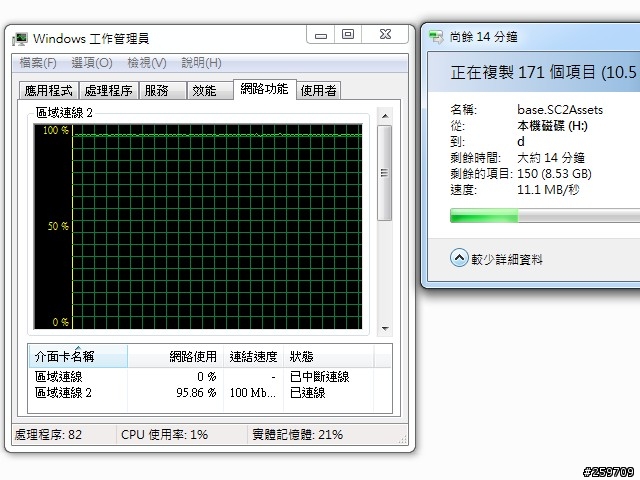
Task: Click the 11.1 MB/秒 speed value
Action: [548, 189]
